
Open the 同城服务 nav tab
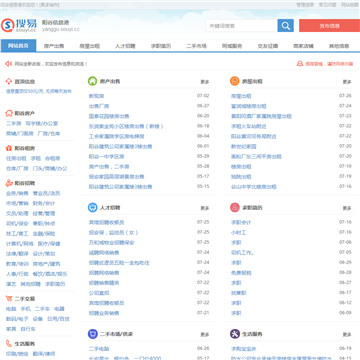click(x=232, y=46)
